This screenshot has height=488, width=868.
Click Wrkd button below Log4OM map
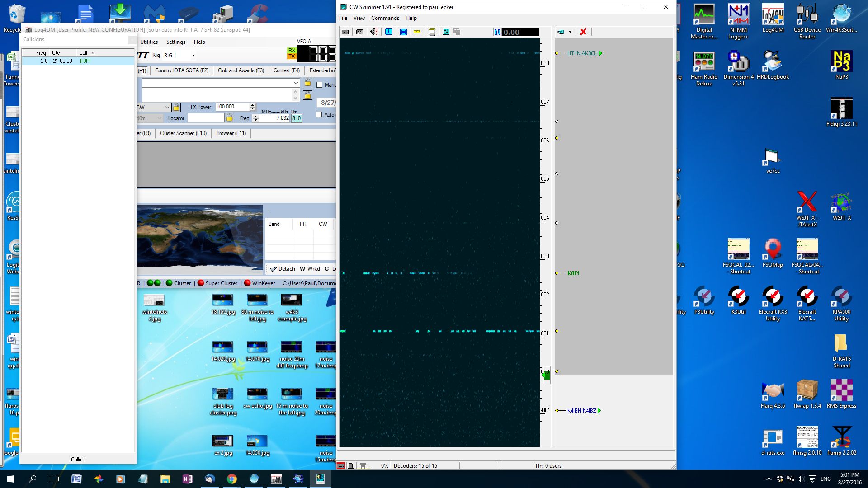(x=310, y=269)
